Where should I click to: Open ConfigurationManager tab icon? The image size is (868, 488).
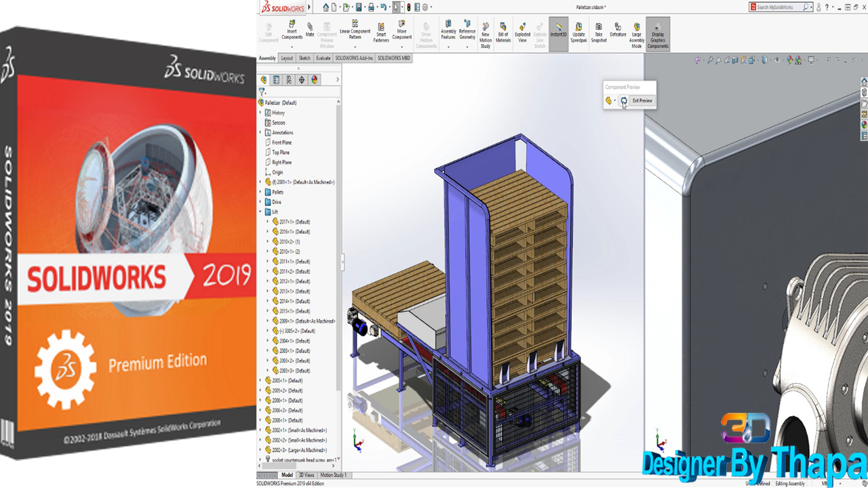290,79
